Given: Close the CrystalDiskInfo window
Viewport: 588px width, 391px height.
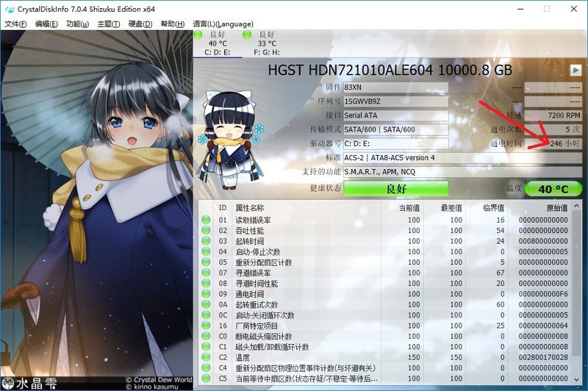Looking at the screenshot, I should click(574, 9).
